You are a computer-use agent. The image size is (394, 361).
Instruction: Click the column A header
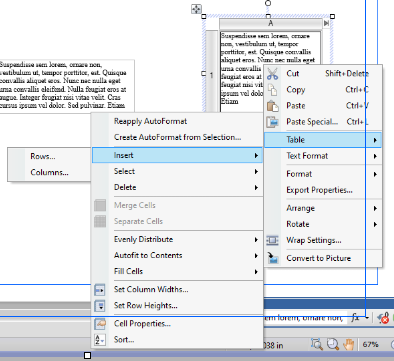pos(270,23)
